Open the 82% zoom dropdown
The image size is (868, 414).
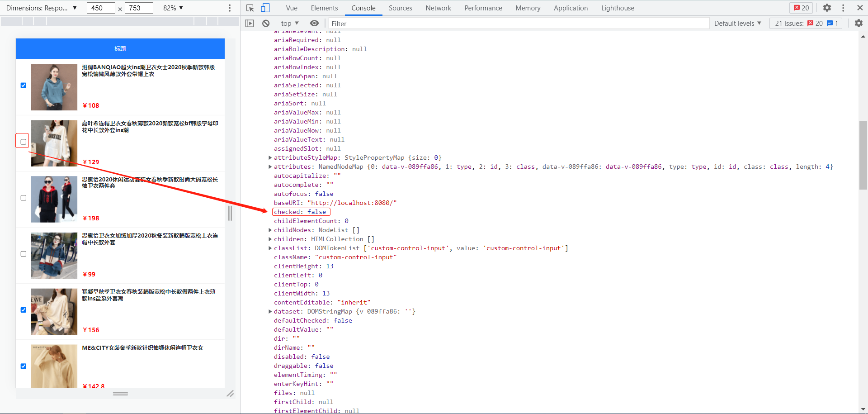173,8
